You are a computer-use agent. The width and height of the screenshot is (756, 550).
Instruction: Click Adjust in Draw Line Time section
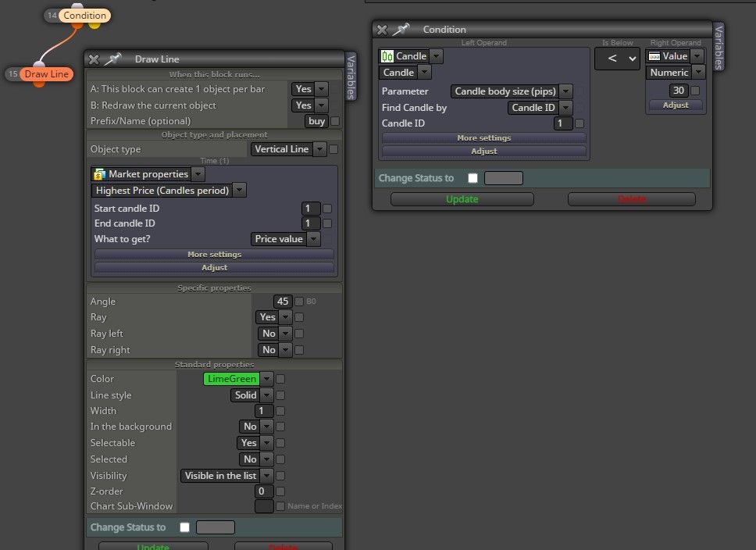[214, 267]
